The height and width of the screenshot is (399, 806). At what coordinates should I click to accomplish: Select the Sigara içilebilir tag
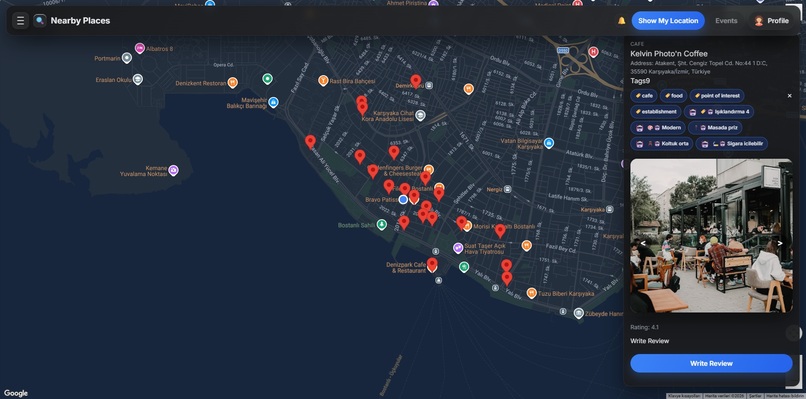pyautogui.click(x=732, y=143)
